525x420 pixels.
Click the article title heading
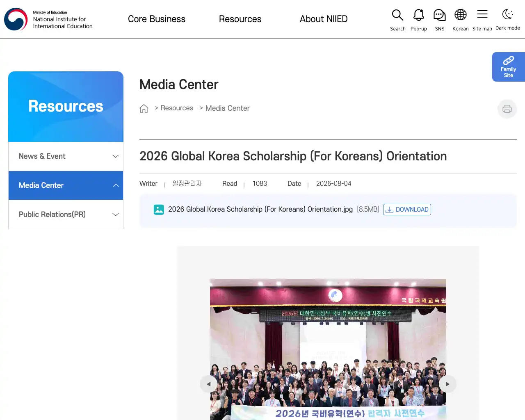293,156
